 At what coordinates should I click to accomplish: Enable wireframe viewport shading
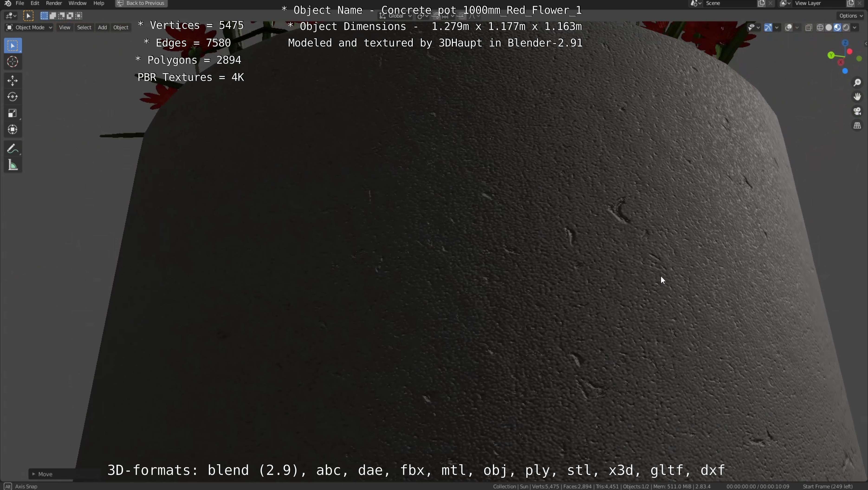820,28
